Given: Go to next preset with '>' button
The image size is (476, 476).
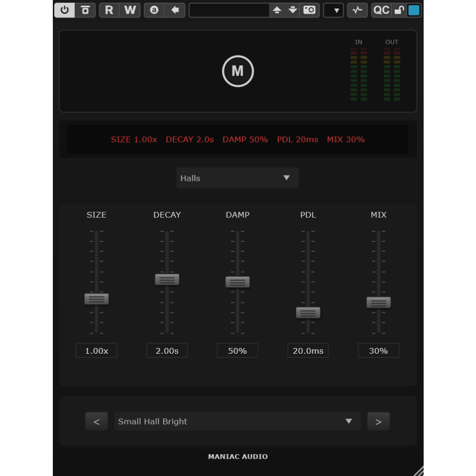Looking at the screenshot, I should (378, 422).
